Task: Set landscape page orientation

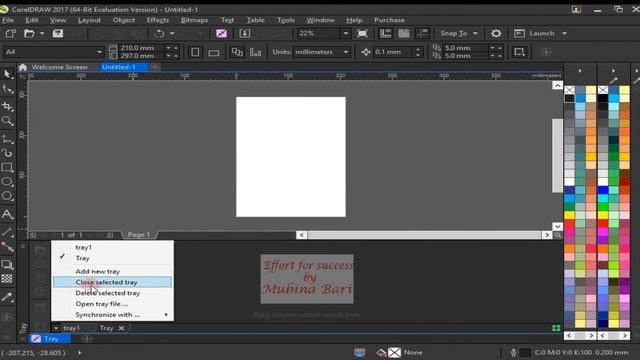Action: tap(214, 52)
